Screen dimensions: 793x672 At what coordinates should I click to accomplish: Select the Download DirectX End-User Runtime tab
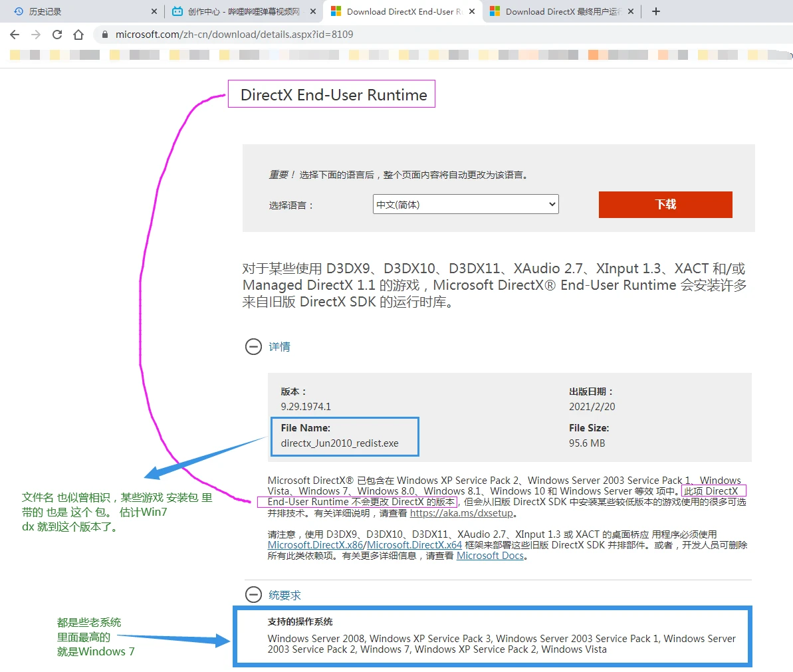click(x=402, y=11)
